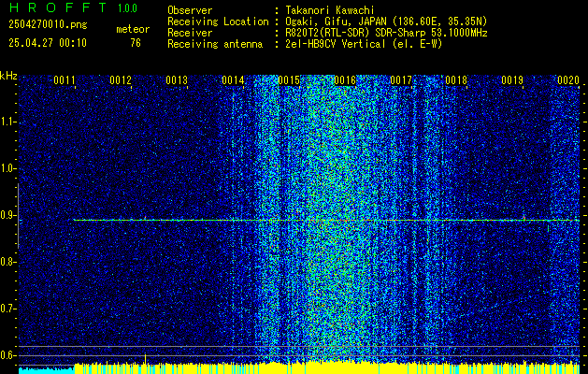Click the 0.7 frequency axis label

point(7,309)
